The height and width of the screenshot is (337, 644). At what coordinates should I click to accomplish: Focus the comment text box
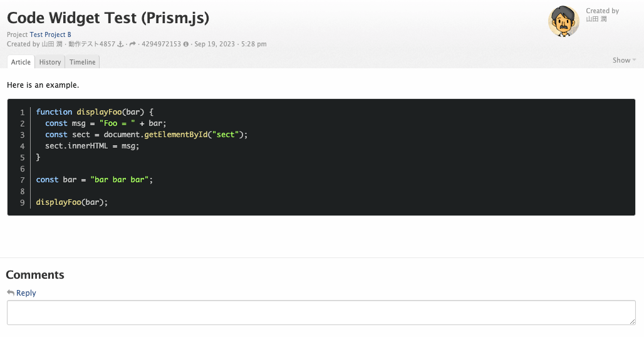coord(321,312)
